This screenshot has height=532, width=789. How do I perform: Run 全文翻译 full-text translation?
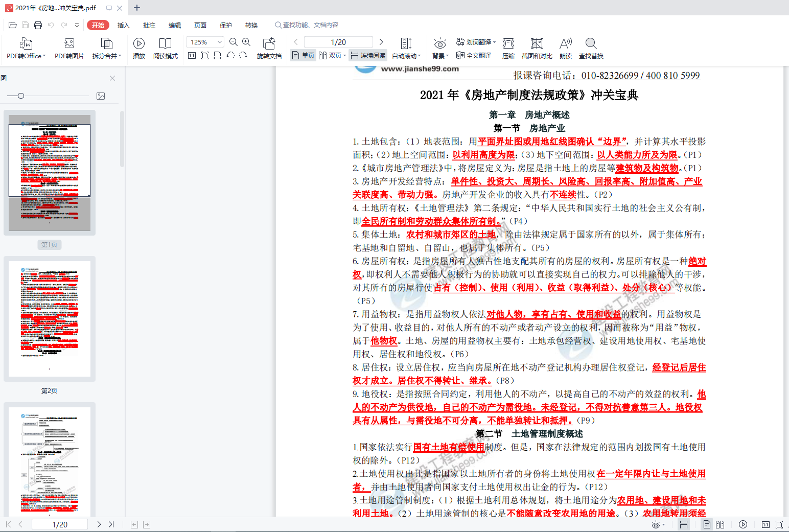477,56
